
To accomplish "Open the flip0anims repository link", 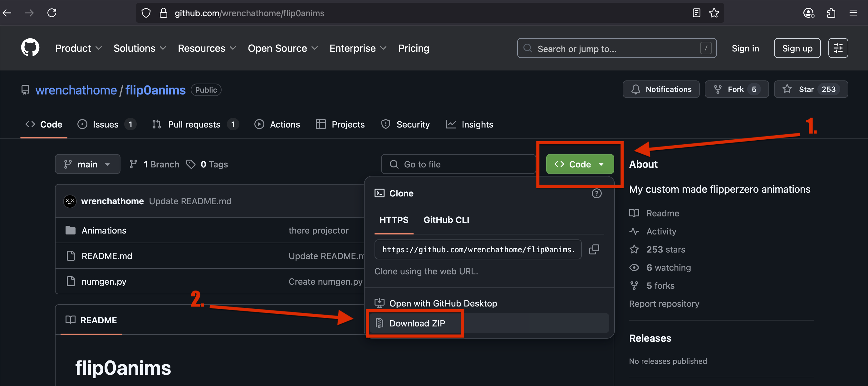I will tap(155, 90).
